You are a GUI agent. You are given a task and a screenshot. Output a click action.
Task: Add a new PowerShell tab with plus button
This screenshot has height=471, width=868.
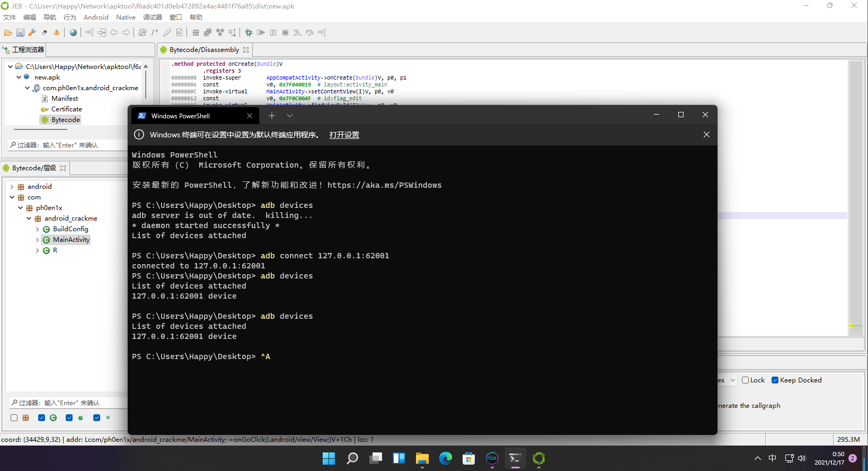tap(272, 116)
